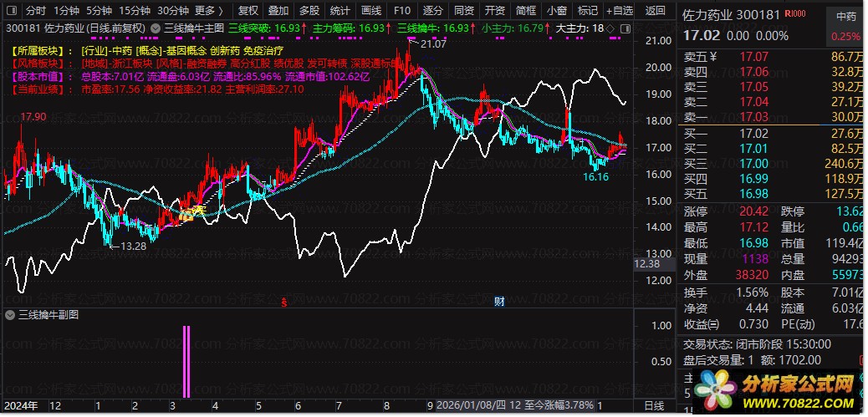Click the 涨停 value 20.42
Screen dimensions: 868x417
coord(754,211)
